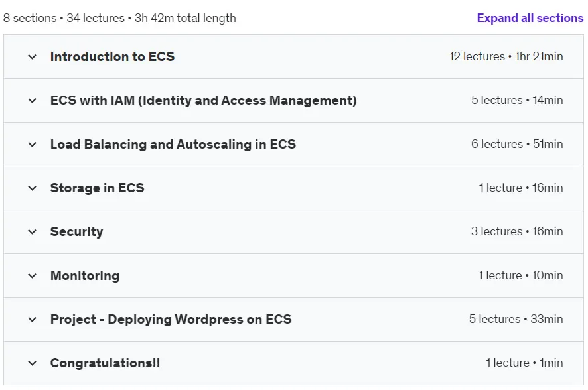Open ECS with IAM section title
This screenshot has width=588, height=390.
coord(203,100)
